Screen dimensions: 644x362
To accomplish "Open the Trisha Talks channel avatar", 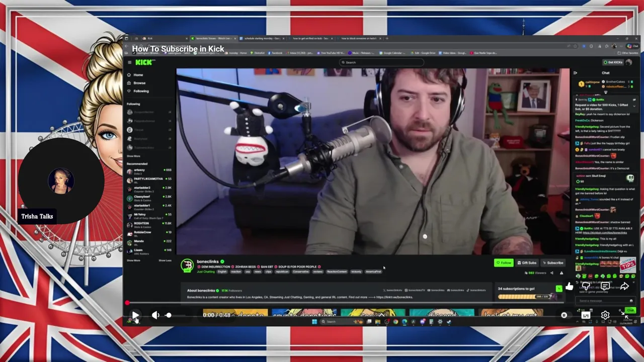I will point(61,182).
